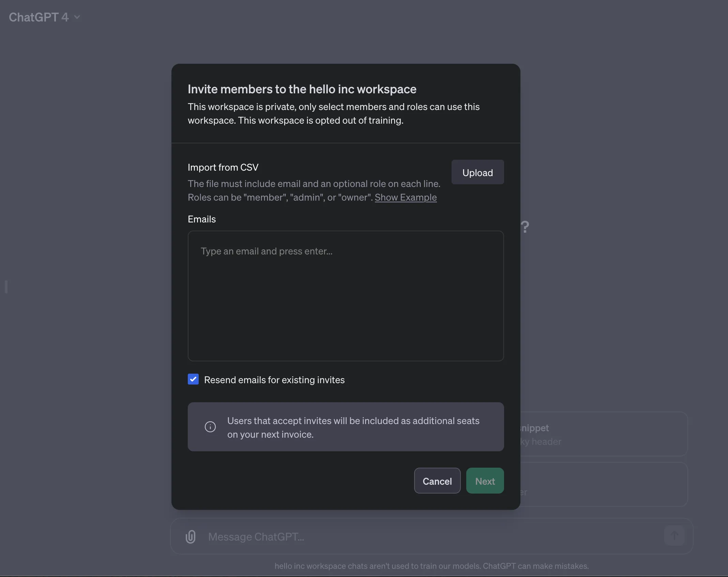728x577 pixels.
Task: Click the info circle icon in notice
Action: pyautogui.click(x=210, y=427)
